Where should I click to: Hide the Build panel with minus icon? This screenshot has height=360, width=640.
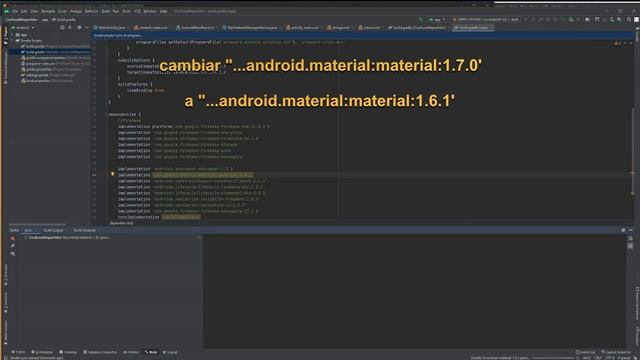tap(631, 230)
